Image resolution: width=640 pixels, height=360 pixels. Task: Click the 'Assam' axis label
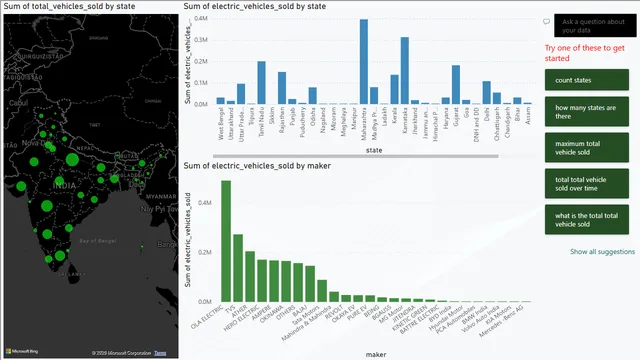(x=528, y=116)
